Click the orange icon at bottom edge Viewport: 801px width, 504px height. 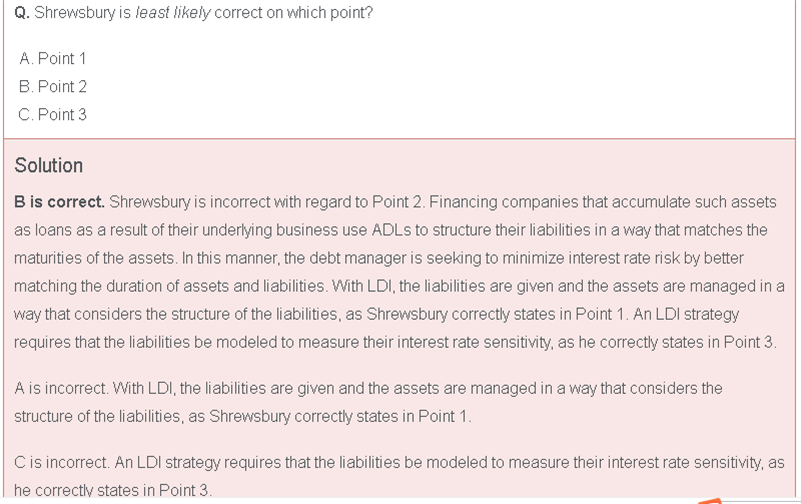pyautogui.click(x=708, y=499)
